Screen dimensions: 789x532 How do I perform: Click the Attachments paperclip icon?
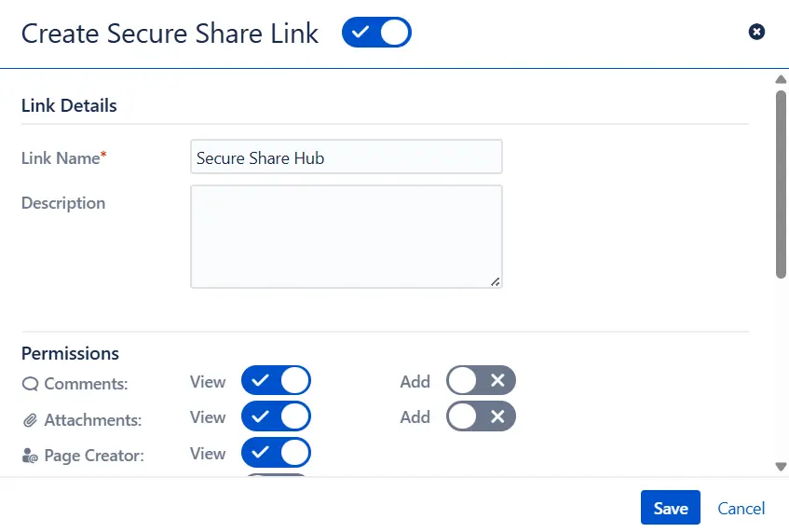pyautogui.click(x=31, y=420)
